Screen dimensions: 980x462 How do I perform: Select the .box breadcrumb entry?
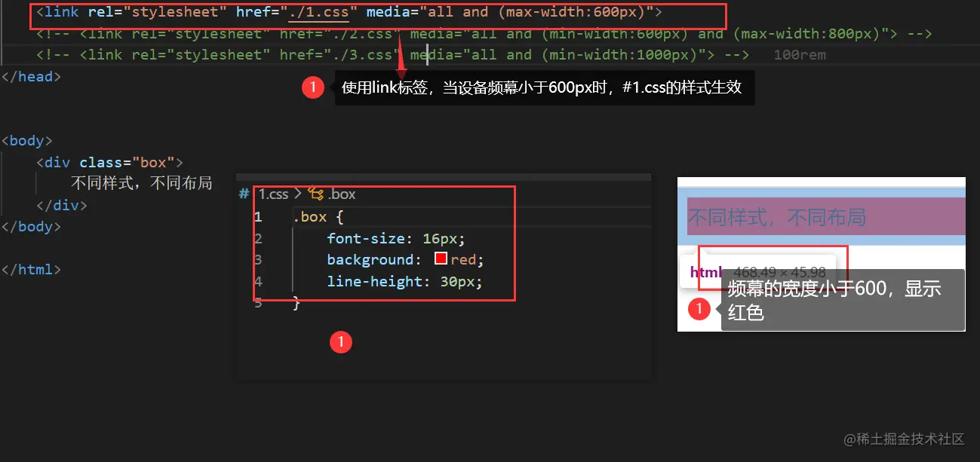[342, 194]
